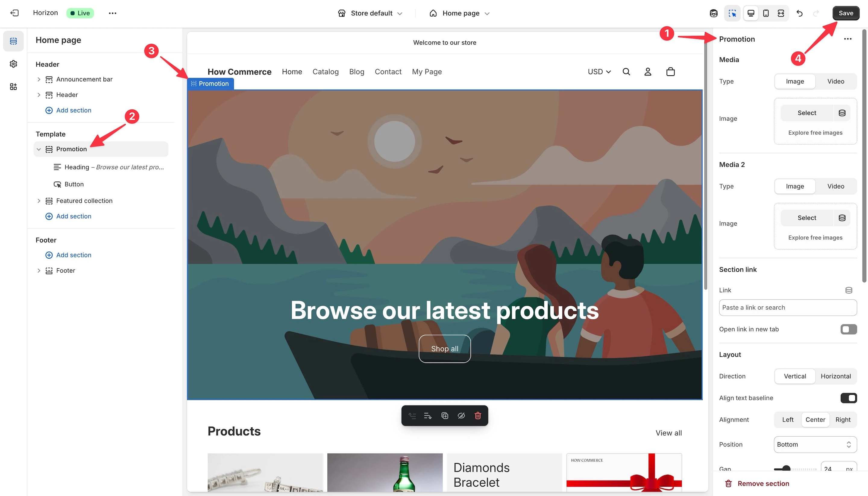Click the right panel vertical scrollbar
Screen dimensions: 868x496
pyautogui.click(x=864, y=156)
